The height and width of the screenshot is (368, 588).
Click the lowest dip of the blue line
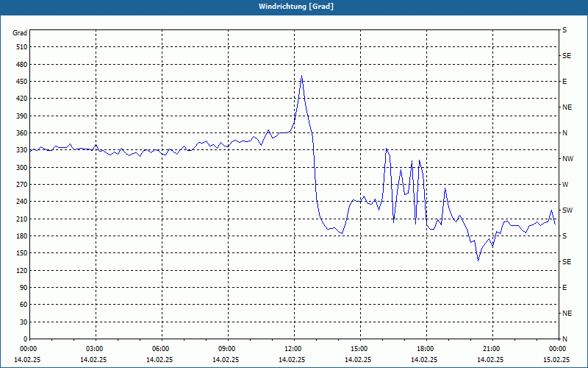click(478, 261)
